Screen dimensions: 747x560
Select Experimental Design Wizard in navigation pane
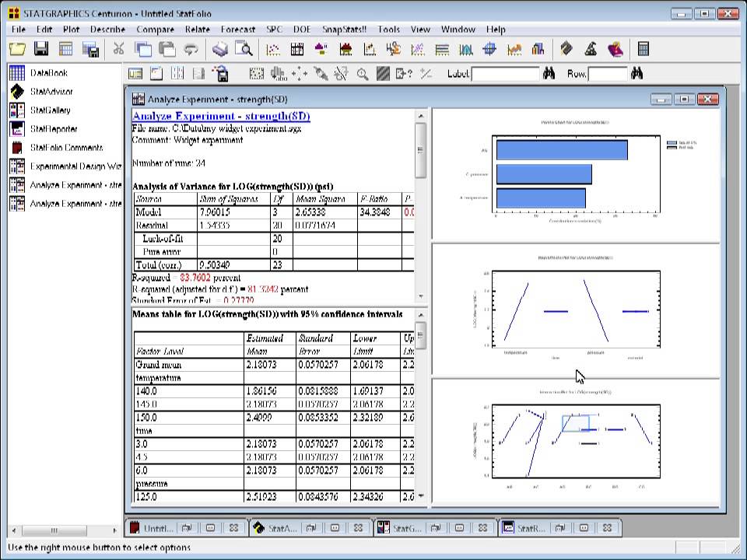coord(75,166)
